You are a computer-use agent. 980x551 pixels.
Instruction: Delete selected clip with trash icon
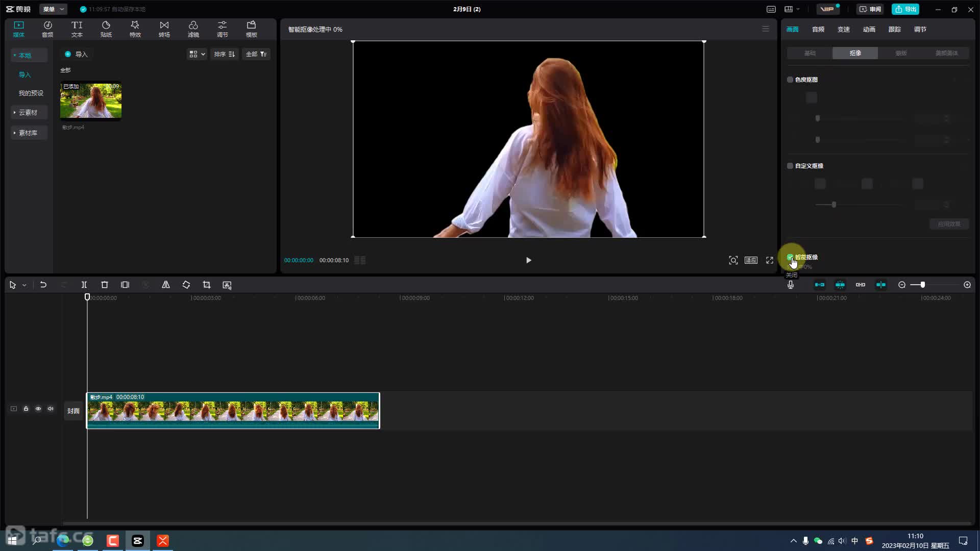[105, 285]
